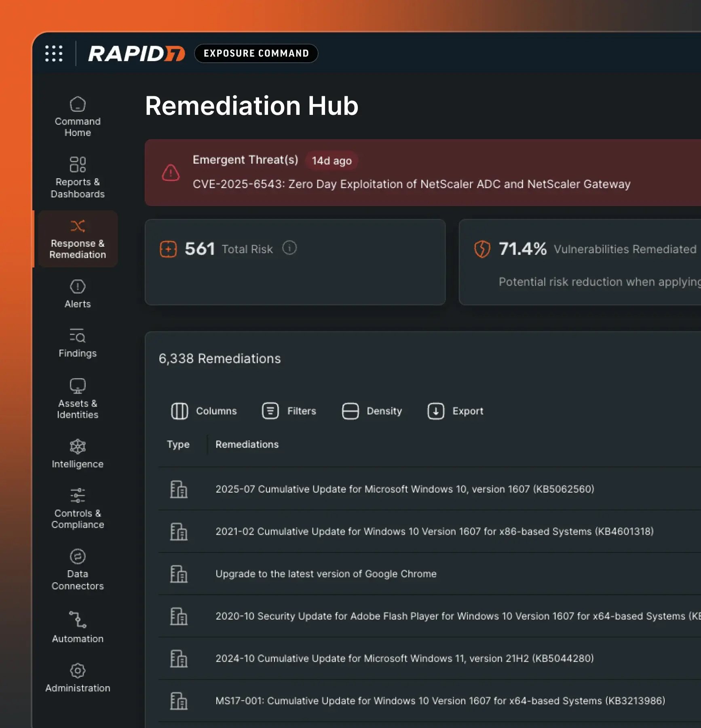This screenshot has width=701, height=728.
Task: Click the 71.4% Vulnerabilities Remediated value
Action: point(523,249)
